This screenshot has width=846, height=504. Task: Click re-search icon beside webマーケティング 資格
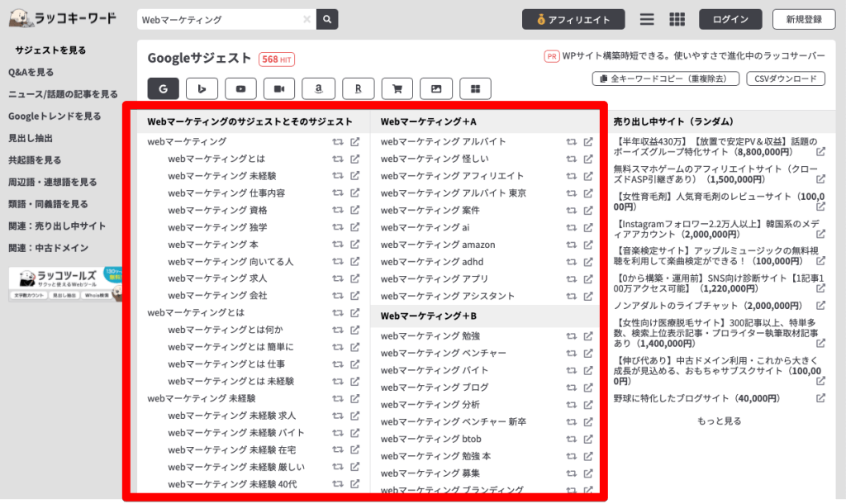click(337, 210)
